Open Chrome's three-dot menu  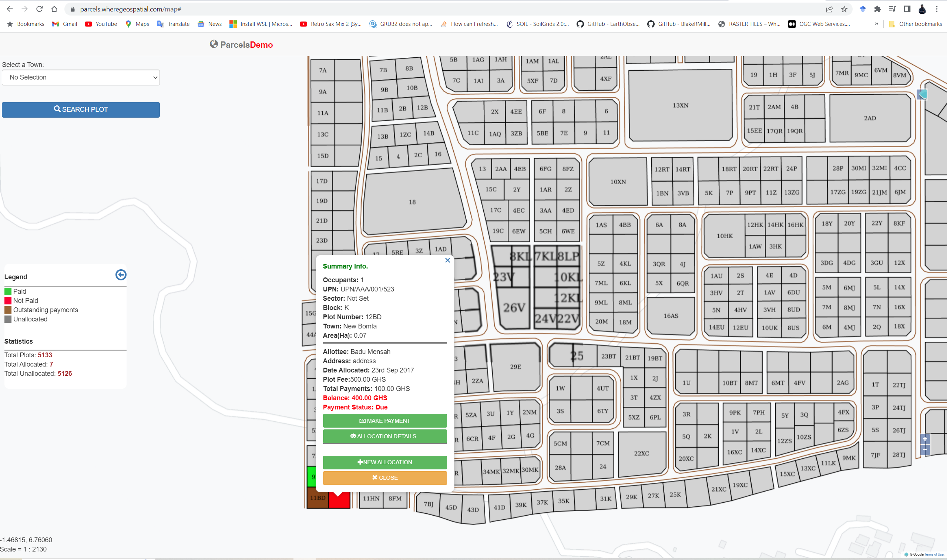(x=937, y=9)
